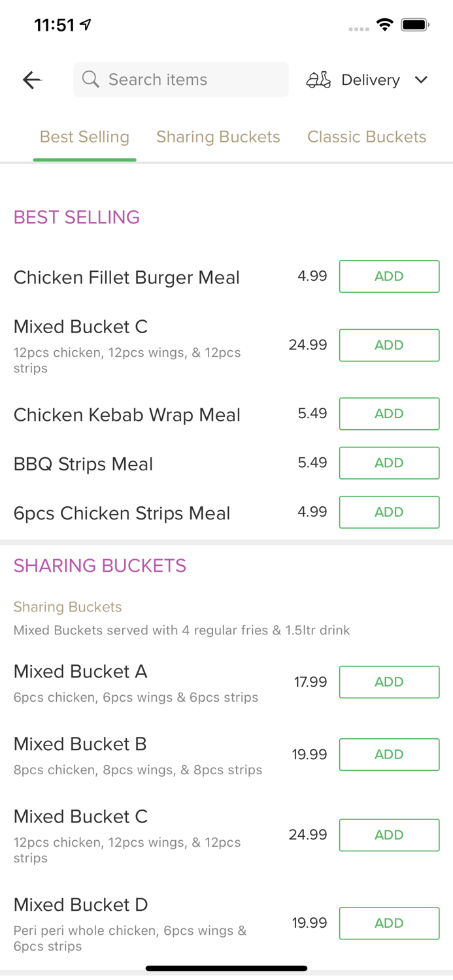
Task: Add Mixed Bucket D to order
Action: (x=389, y=923)
